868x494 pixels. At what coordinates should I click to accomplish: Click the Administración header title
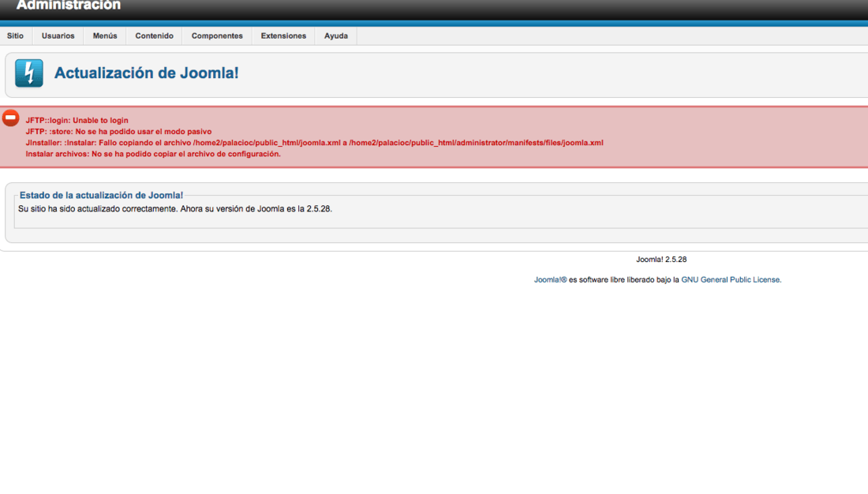[68, 6]
